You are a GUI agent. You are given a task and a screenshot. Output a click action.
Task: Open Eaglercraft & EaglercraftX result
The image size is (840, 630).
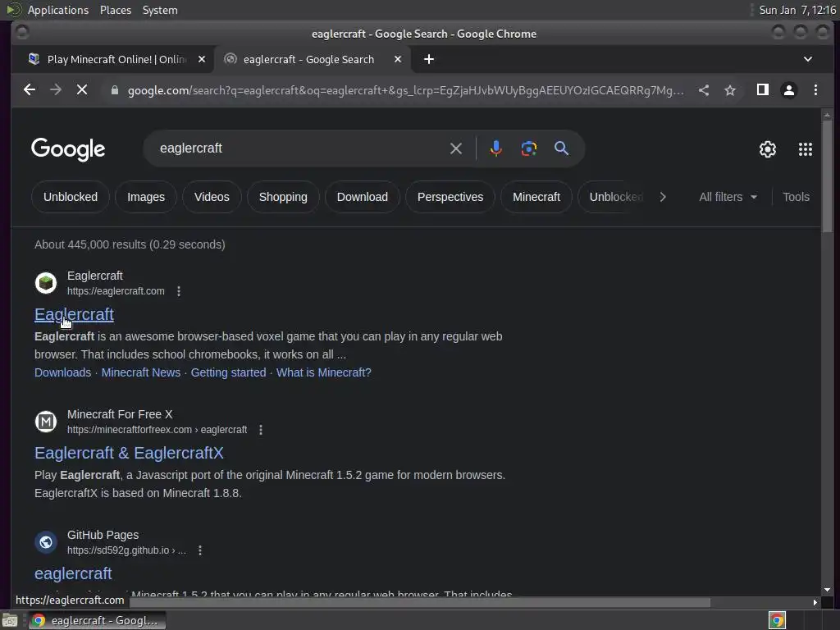point(129,453)
